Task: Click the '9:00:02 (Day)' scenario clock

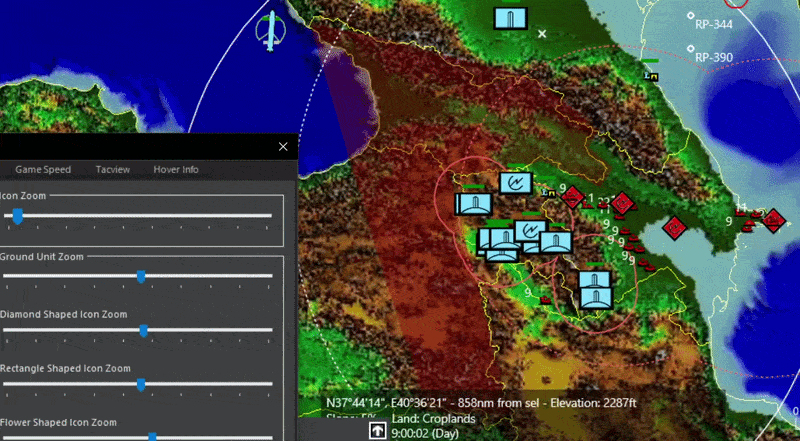Action: click(425, 434)
